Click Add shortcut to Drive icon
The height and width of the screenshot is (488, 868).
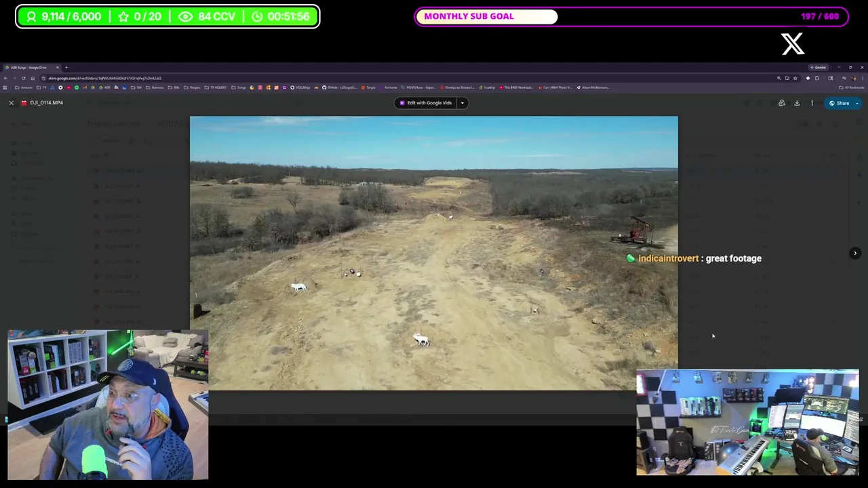pos(782,103)
